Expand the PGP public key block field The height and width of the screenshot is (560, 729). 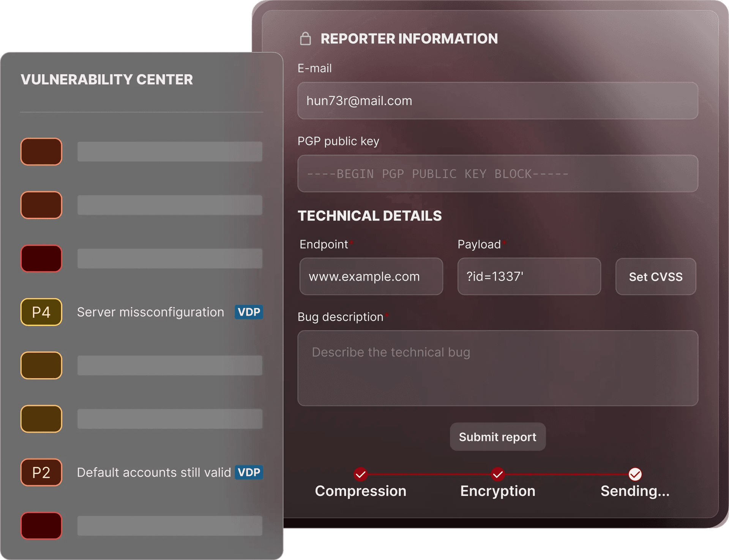[x=498, y=174]
